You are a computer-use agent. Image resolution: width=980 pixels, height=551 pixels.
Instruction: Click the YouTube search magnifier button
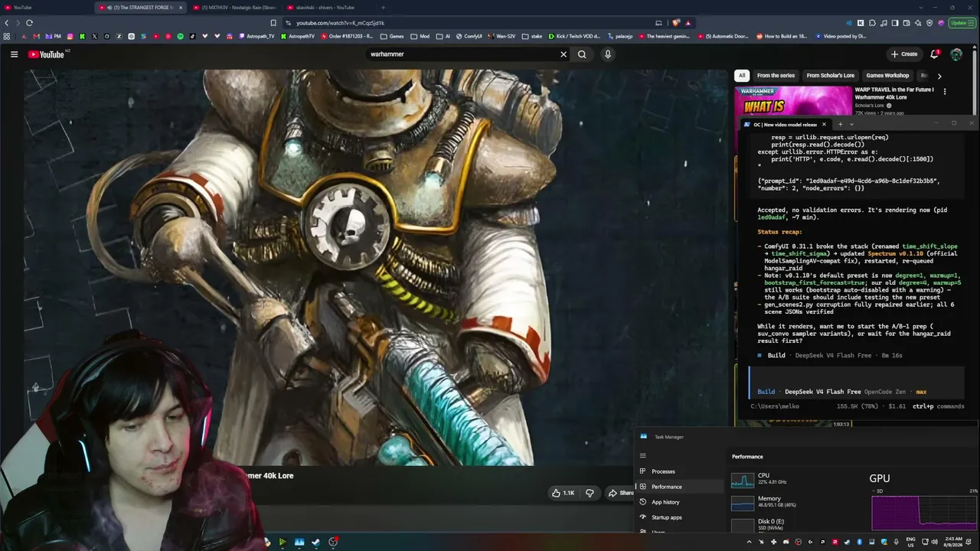[x=582, y=54]
